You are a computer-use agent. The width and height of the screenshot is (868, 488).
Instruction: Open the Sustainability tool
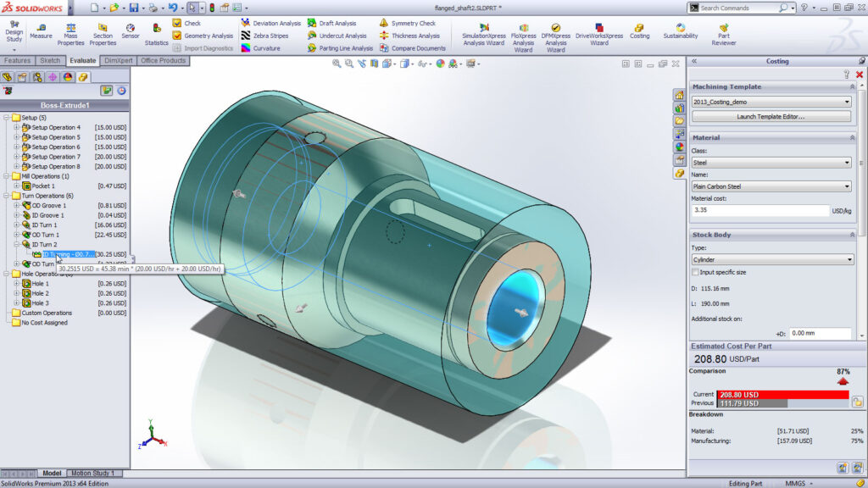[680, 31]
